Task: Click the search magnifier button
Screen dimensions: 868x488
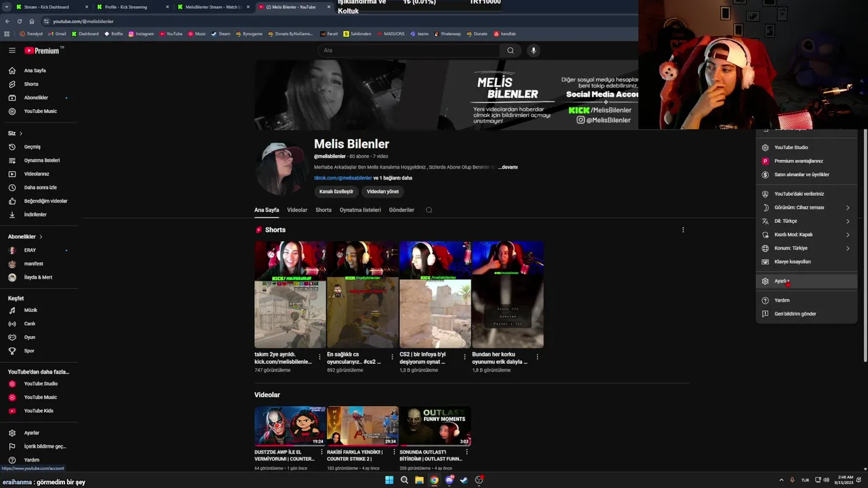Action: [511, 50]
